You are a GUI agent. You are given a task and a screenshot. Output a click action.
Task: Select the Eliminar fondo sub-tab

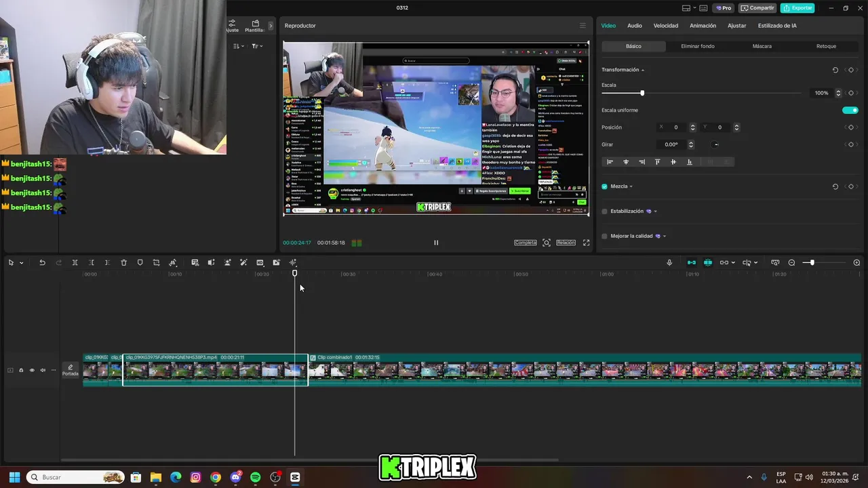pyautogui.click(x=698, y=46)
